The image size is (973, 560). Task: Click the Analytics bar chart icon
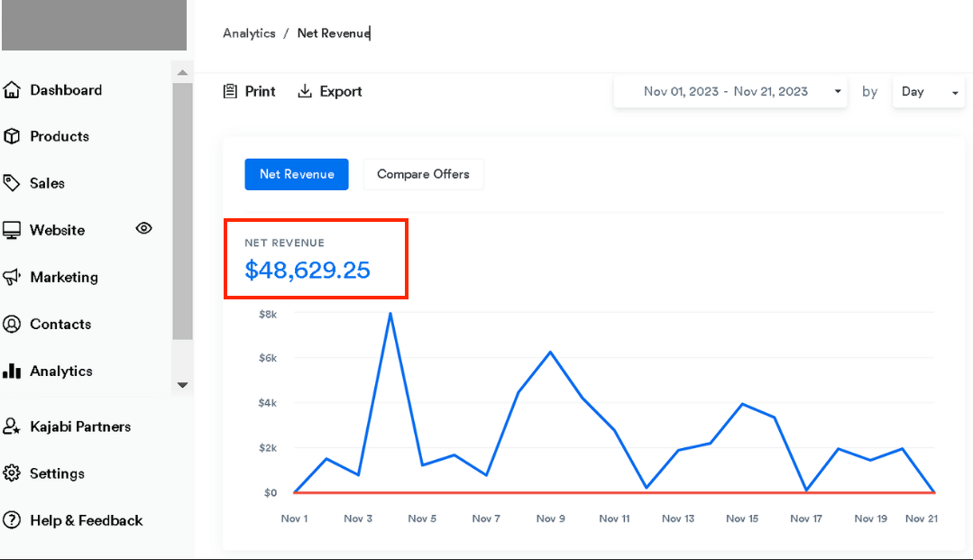12,372
